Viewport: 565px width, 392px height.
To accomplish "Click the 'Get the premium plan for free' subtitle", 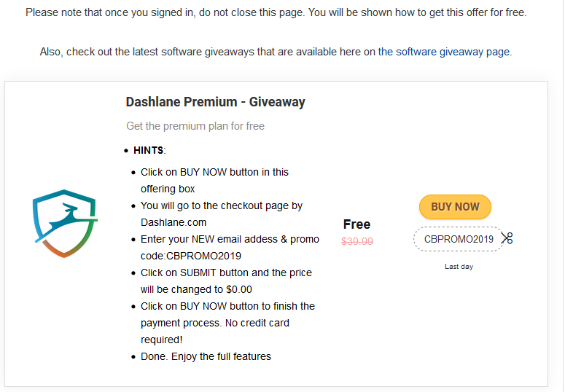I will [x=195, y=126].
